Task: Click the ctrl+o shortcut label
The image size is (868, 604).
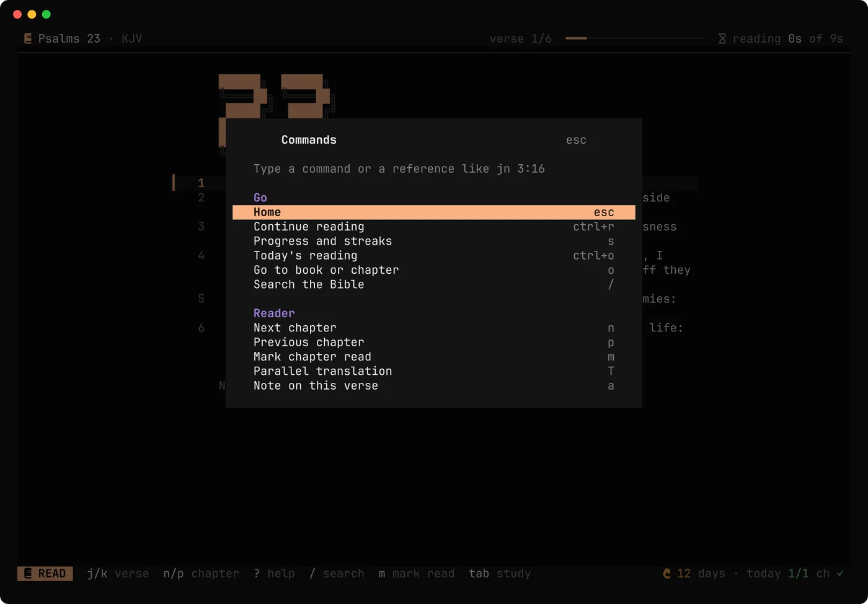Action: click(x=593, y=255)
